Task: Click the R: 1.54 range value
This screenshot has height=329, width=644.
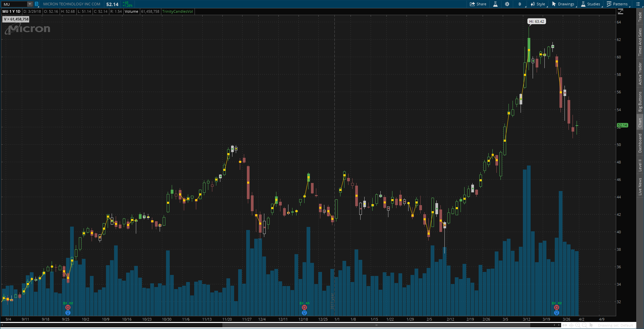Action: 116,11
